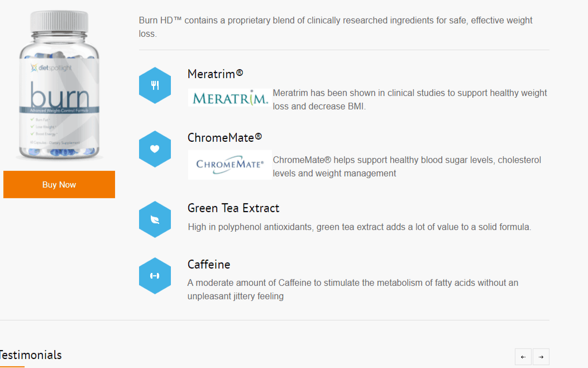This screenshot has height=368, width=588.
Task: Advance testimonials with the right arrow
Action: pyautogui.click(x=541, y=357)
